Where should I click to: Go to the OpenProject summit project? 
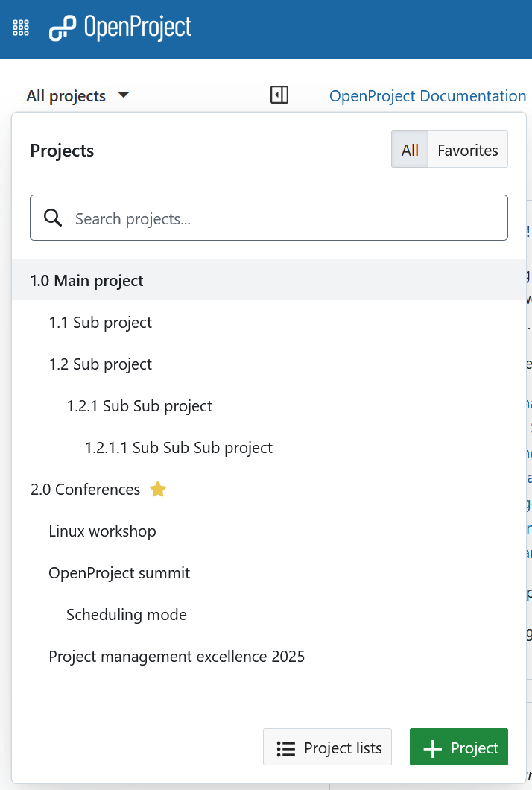[119, 573]
